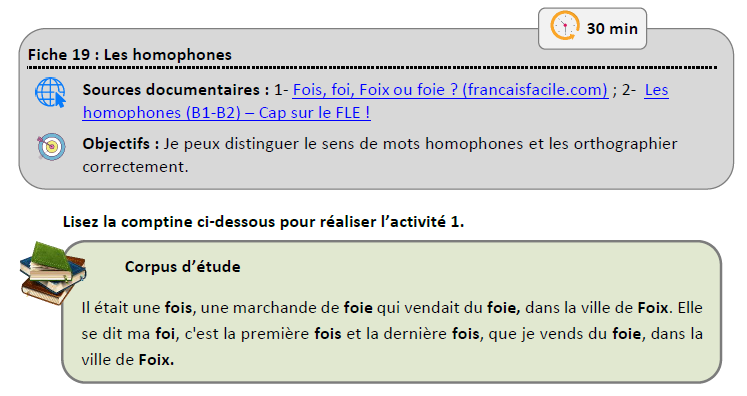Image resolution: width=747 pixels, height=396 pixels.
Task: Click the blue globe with cursor icon
Action: [x=50, y=92]
